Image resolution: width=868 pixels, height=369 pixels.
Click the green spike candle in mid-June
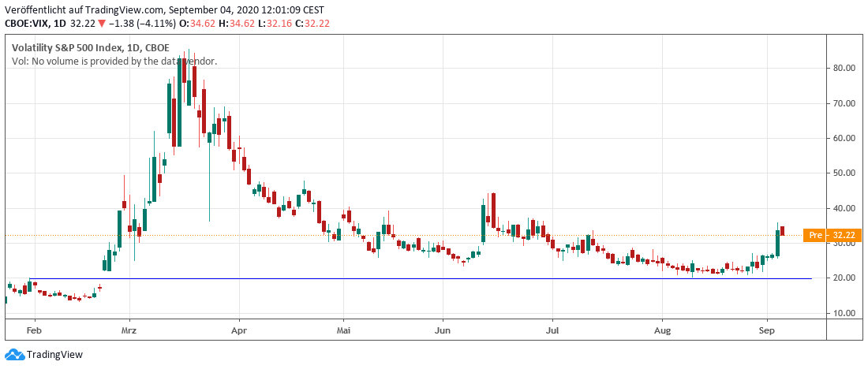[483, 223]
